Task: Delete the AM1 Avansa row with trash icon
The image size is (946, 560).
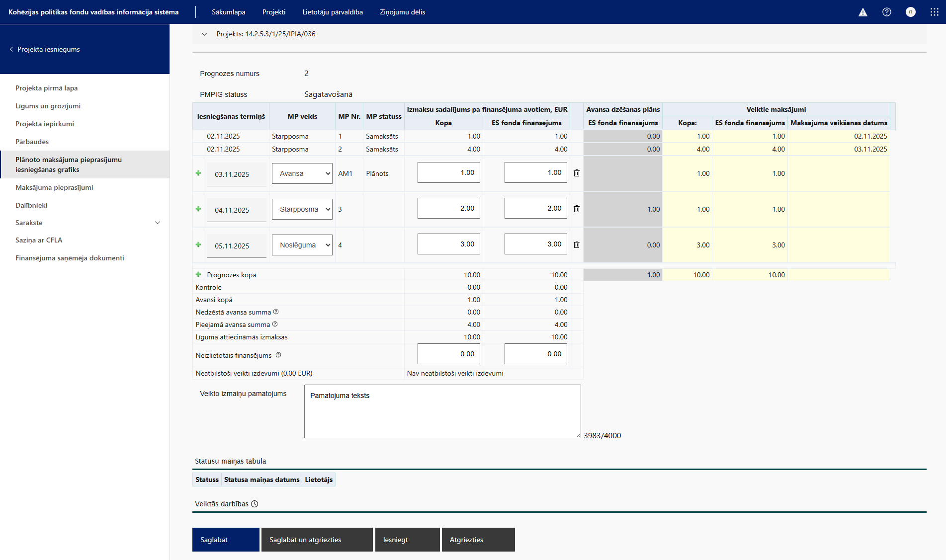Action: pyautogui.click(x=577, y=173)
